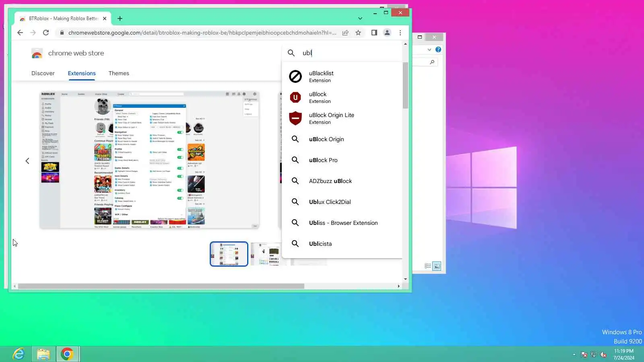The image size is (644, 362).
Task: Click the search box in background window
Action: (x=426, y=62)
